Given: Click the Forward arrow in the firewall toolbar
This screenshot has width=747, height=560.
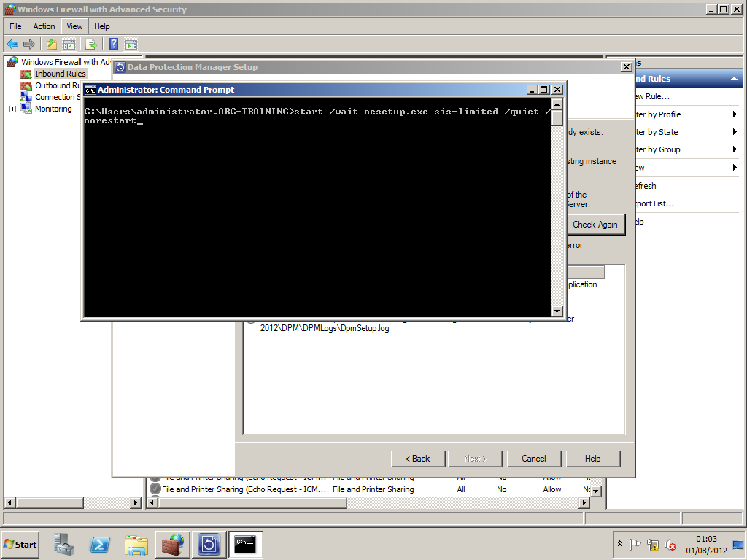Looking at the screenshot, I should click(x=29, y=44).
